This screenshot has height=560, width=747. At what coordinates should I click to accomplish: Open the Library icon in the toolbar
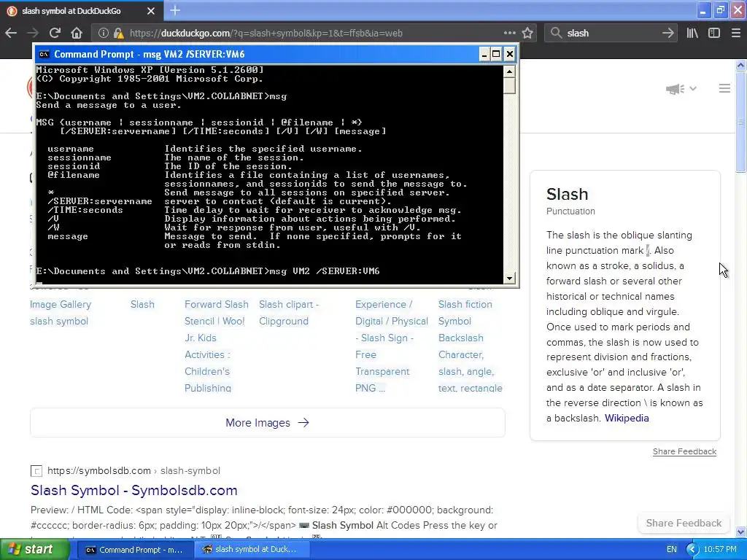coord(692,33)
